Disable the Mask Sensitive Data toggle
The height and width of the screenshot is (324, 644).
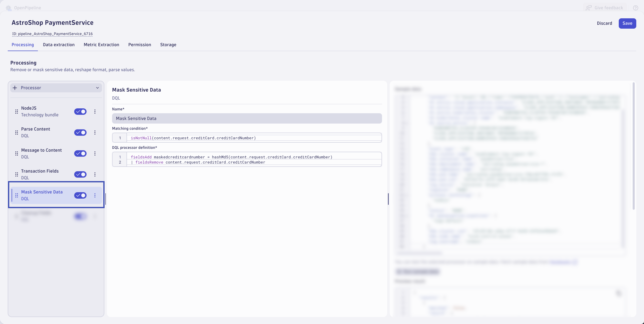pyautogui.click(x=80, y=195)
